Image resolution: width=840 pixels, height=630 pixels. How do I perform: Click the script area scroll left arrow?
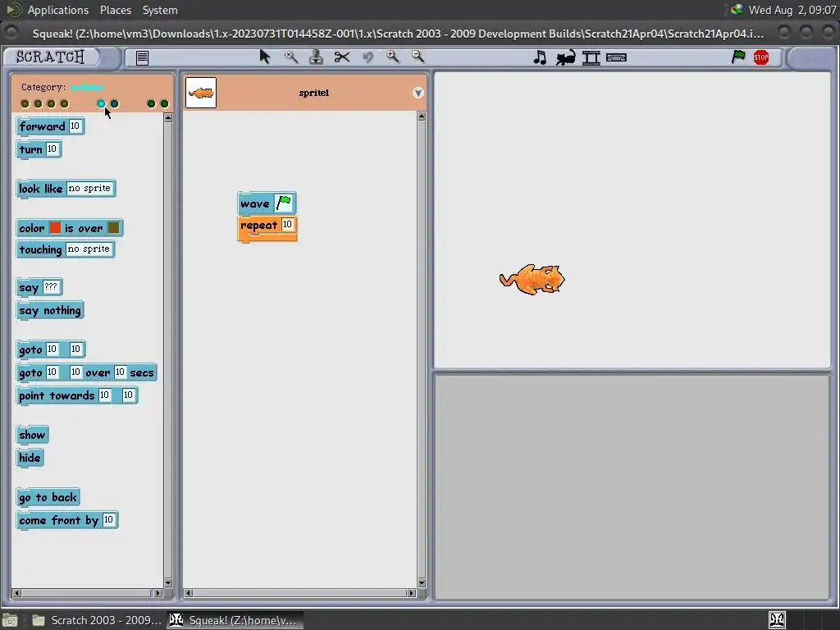pos(188,593)
